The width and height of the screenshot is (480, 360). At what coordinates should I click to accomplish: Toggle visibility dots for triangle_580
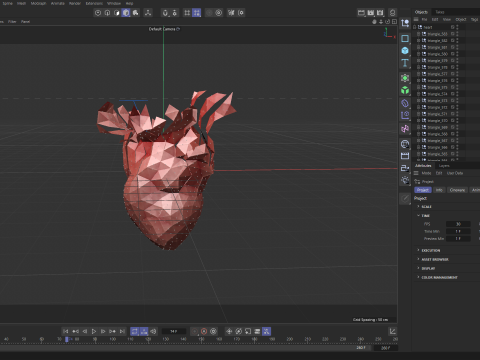[x=457, y=54]
